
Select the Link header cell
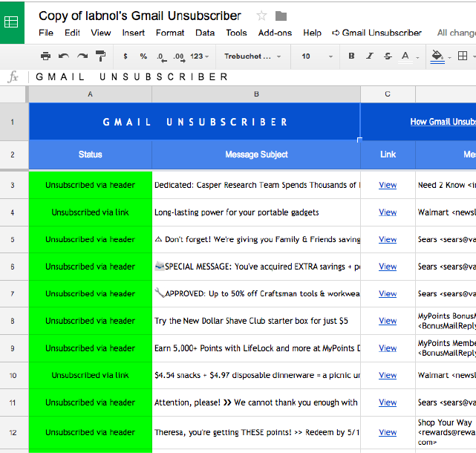point(388,154)
